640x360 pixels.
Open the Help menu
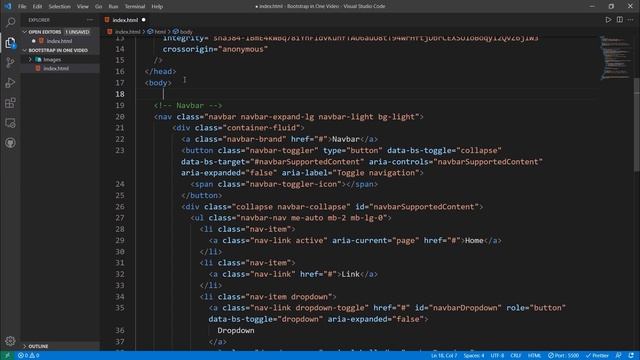[x=157, y=7]
